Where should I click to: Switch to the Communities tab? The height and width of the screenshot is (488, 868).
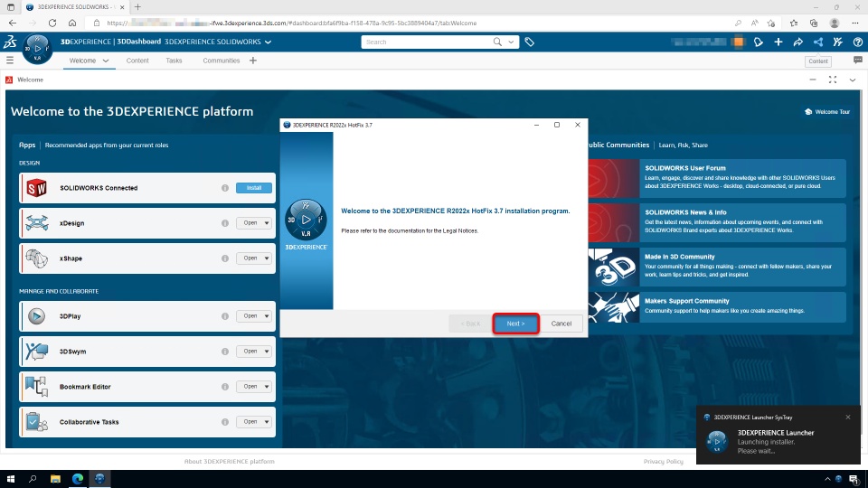coord(221,61)
